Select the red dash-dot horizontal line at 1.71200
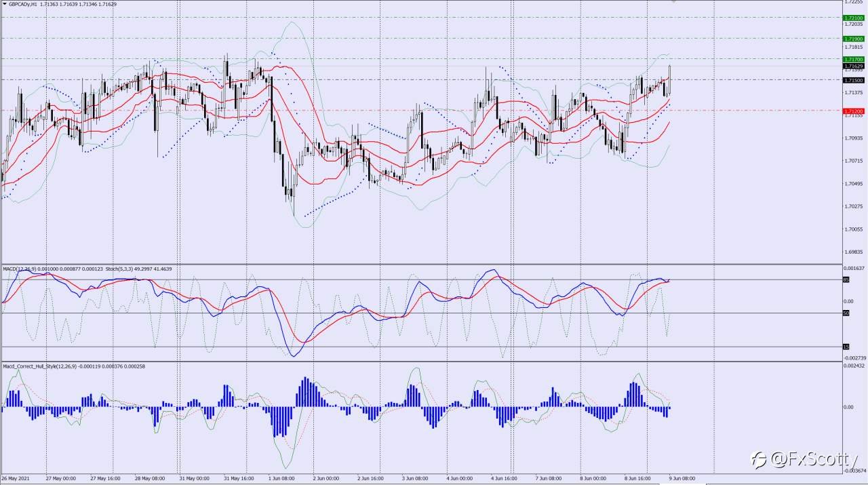This screenshot has width=868, height=485. pyautogui.click(x=420, y=110)
